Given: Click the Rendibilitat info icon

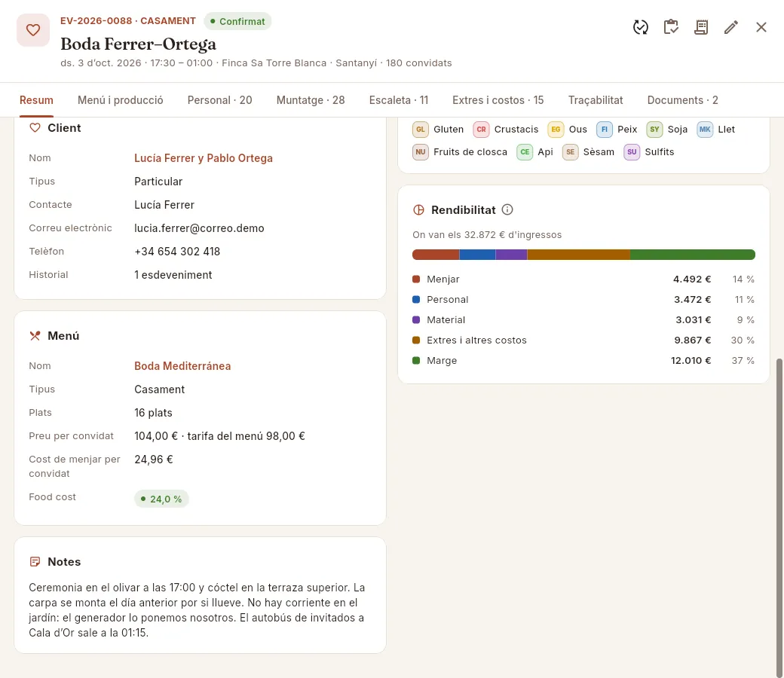Looking at the screenshot, I should pos(507,210).
